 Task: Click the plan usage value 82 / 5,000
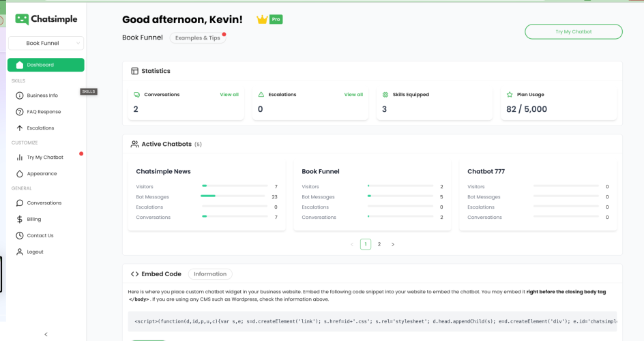[527, 109]
